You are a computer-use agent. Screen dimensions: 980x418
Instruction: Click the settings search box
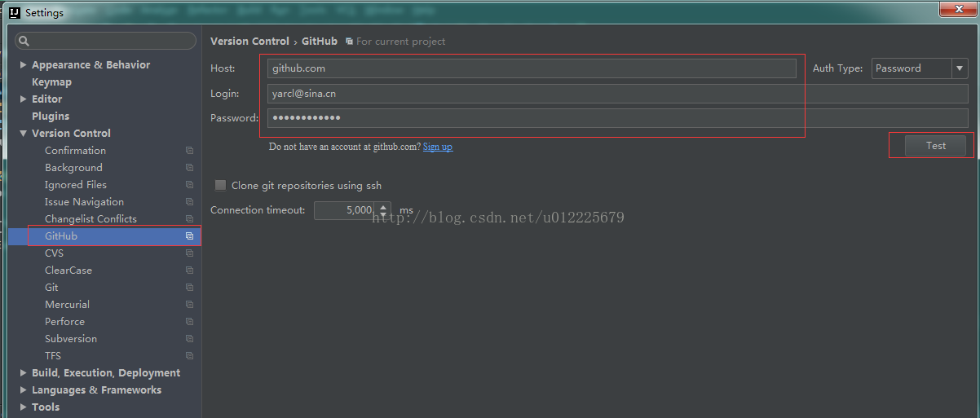106,41
